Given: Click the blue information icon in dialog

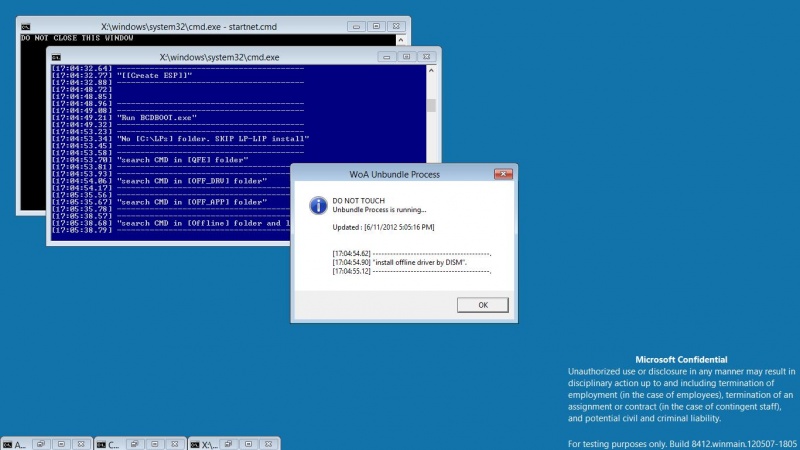Looking at the screenshot, I should [x=318, y=205].
